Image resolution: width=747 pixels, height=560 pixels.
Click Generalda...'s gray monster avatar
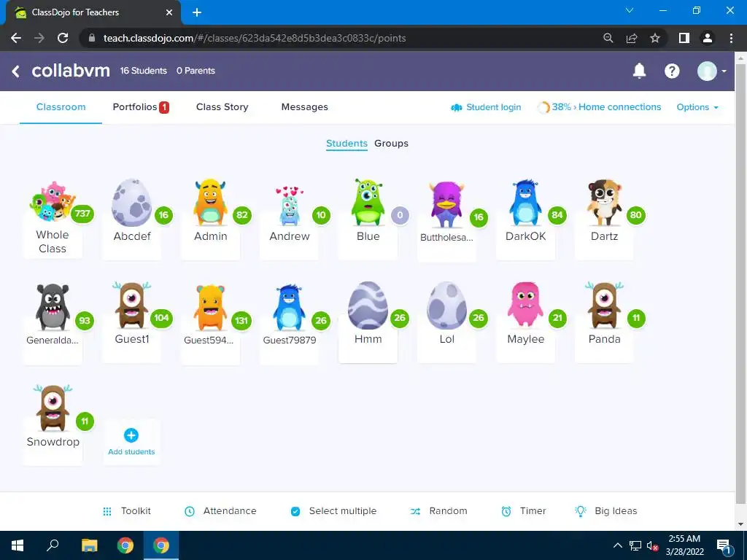coord(53,307)
